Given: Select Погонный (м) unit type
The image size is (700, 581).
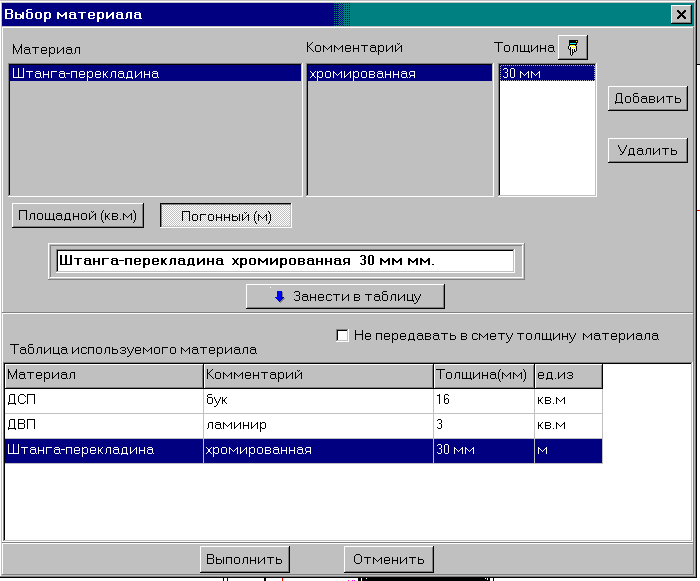Looking at the screenshot, I should pyautogui.click(x=226, y=216).
